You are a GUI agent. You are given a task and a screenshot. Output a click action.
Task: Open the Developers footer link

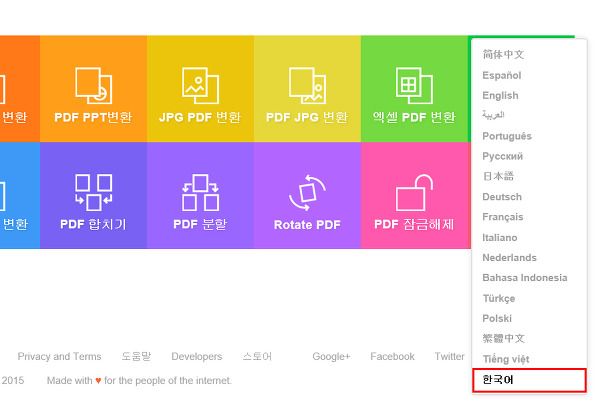point(197,357)
